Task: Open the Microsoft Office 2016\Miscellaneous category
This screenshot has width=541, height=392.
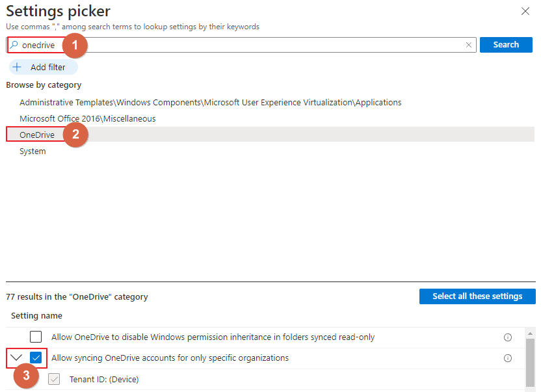Action: click(88, 119)
